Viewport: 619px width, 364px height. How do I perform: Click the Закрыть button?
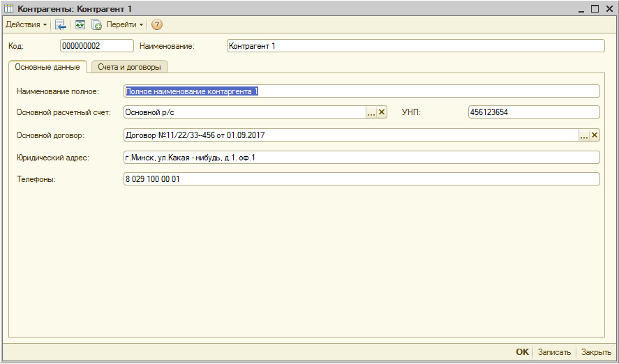[596, 352]
